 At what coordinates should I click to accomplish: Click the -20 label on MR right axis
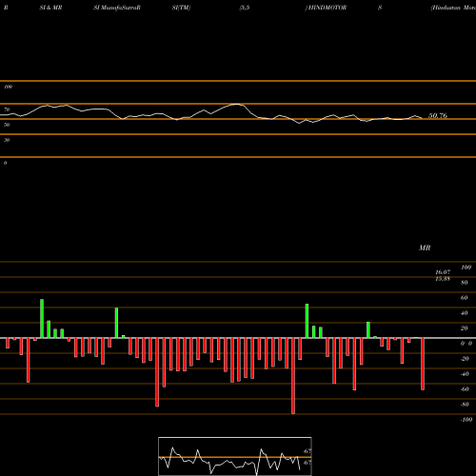(x=465, y=359)
